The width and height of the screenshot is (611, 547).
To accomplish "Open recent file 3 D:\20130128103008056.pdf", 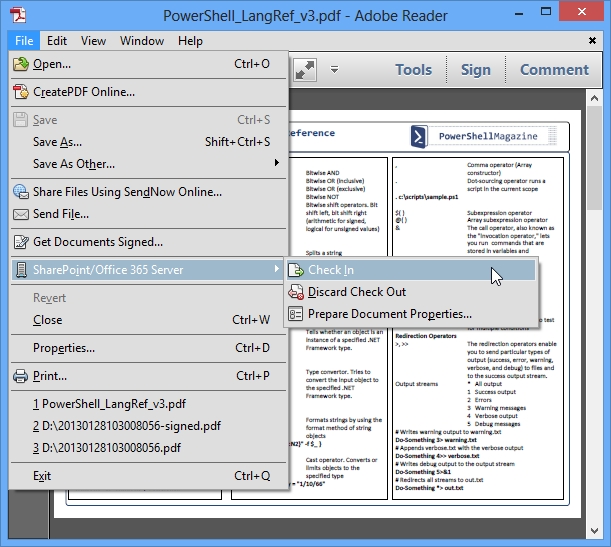I will [148, 448].
